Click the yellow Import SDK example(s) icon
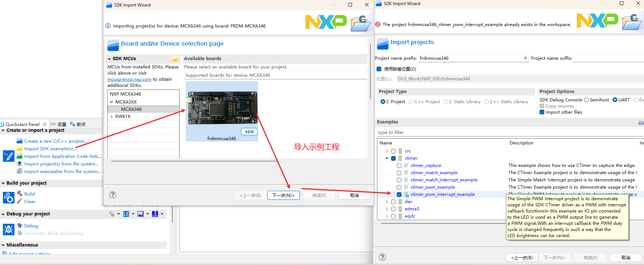644x265 pixels. 20,148
